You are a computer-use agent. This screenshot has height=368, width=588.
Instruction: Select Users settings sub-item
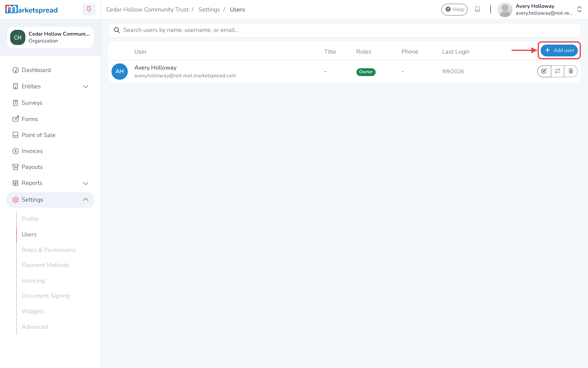coord(29,234)
